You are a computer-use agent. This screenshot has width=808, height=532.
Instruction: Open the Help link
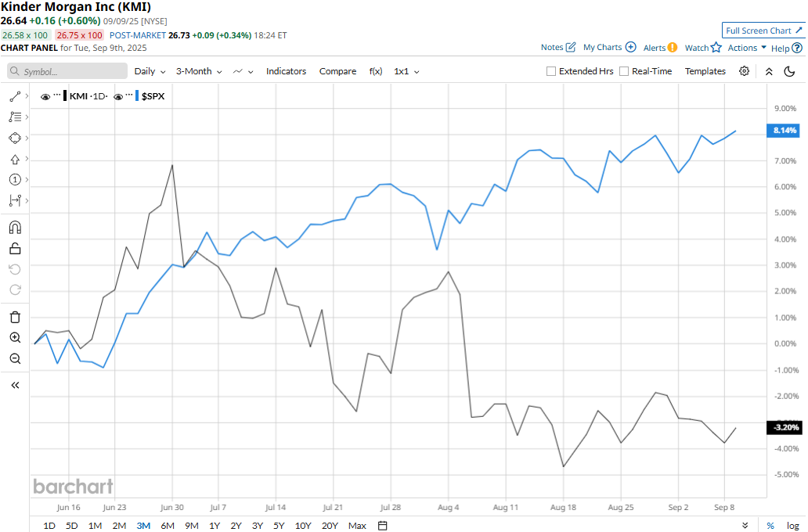point(780,48)
